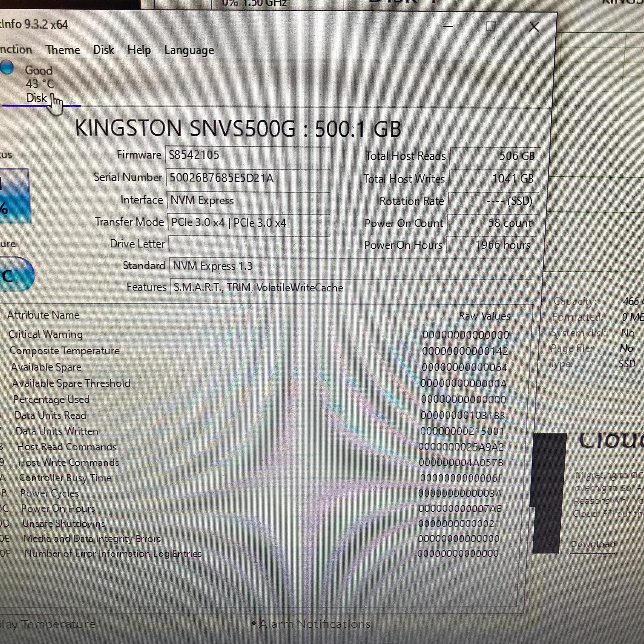Open the Disk menu

pos(104,50)
